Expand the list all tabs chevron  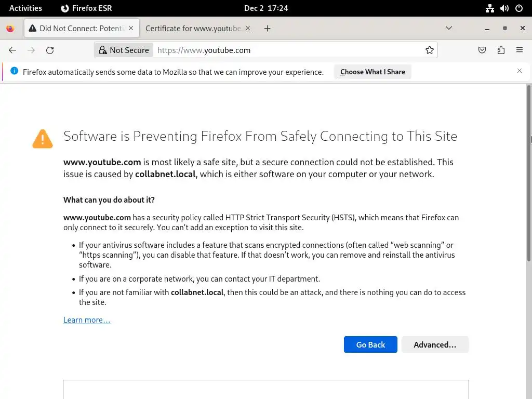click(x=449, y=29)
